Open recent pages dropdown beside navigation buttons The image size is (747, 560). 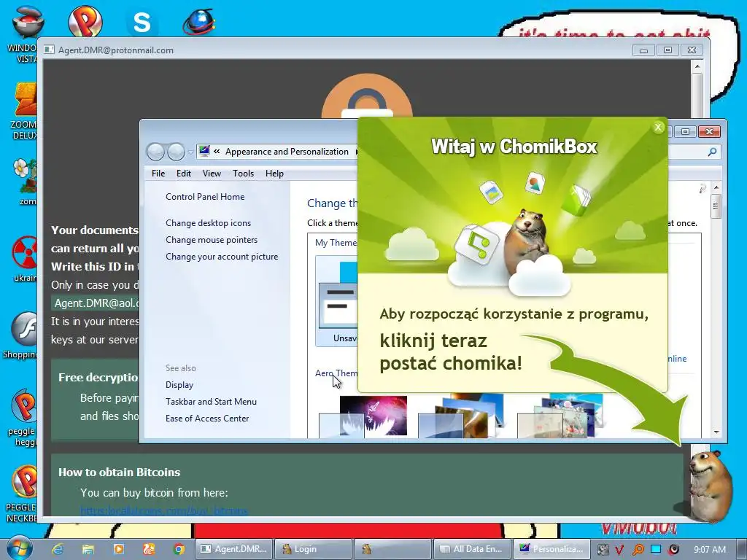coord(190,152)
